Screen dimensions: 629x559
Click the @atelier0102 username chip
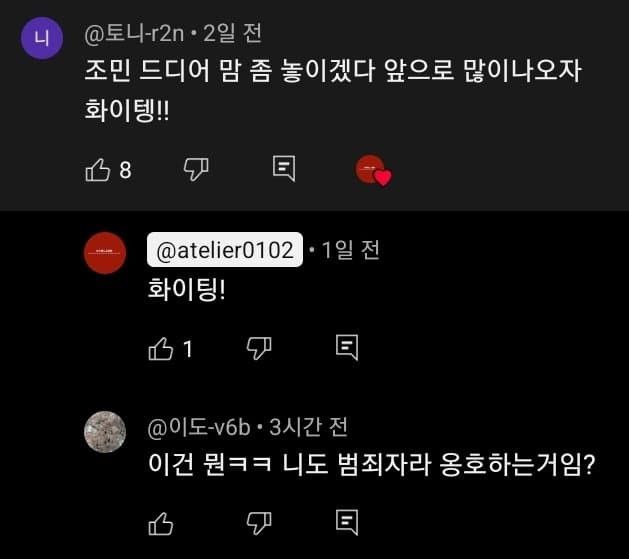pos(224,250)
